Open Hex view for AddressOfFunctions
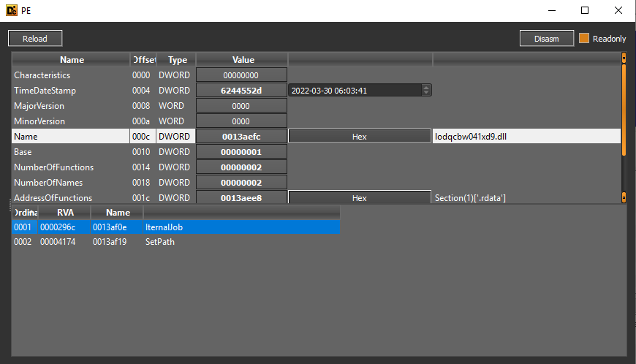The height and width of the screenshot is (364, 636). point(360,198)
